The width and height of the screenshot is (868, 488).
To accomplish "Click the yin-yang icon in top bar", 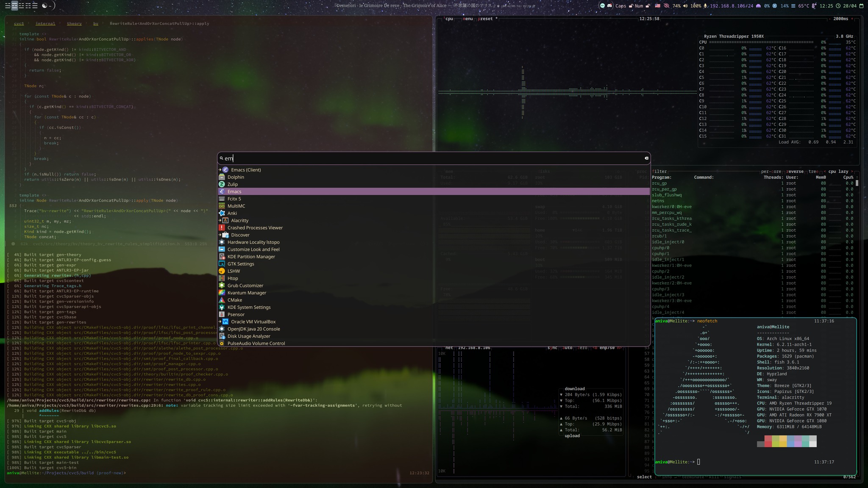I will (x=45, y=6).
